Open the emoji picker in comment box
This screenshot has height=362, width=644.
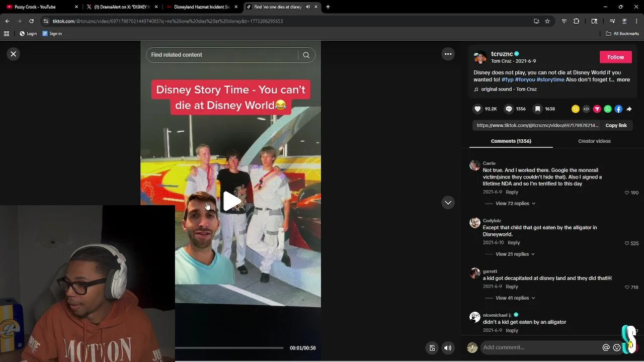(x=617, y=347)
